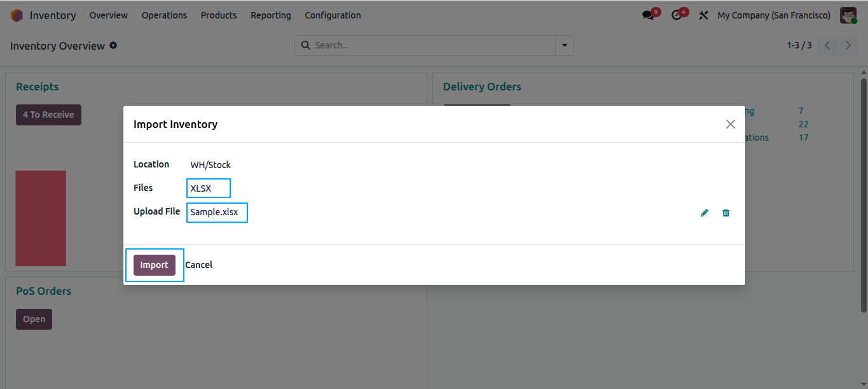Click the debug tools wrench icon
The image size is (868, 389).
click(703, 15)
